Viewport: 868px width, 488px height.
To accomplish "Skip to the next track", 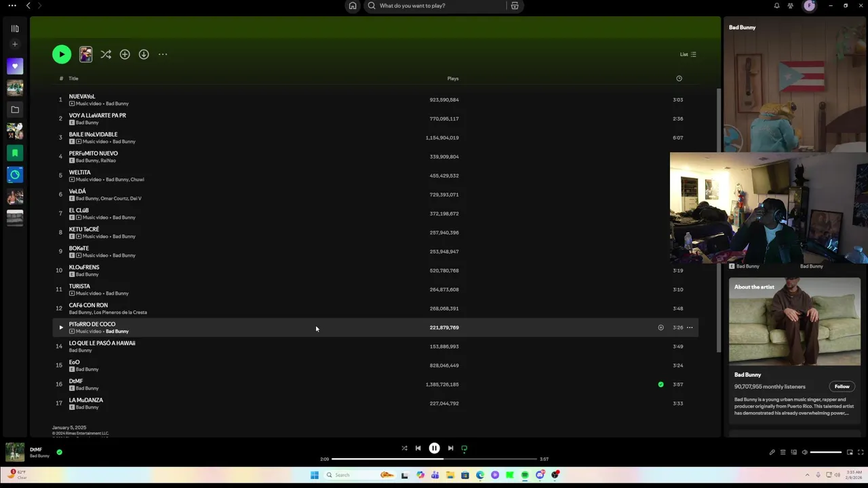I will (450, 448).
